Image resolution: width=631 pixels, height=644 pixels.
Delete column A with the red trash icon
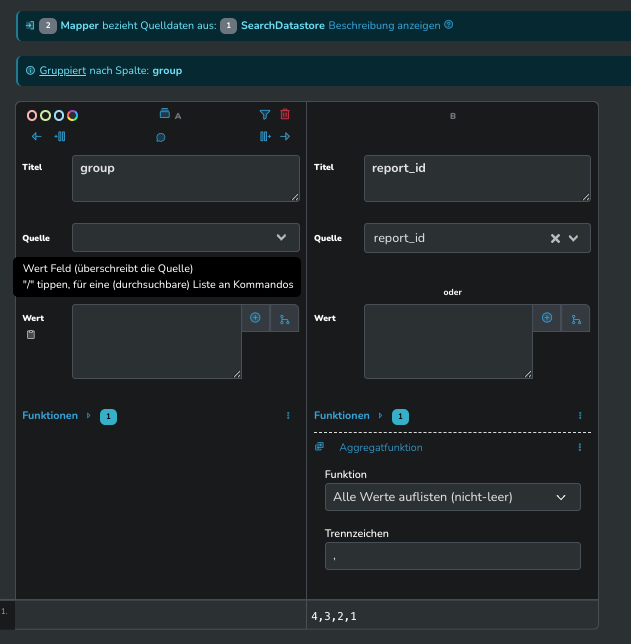tap(285, 114)
